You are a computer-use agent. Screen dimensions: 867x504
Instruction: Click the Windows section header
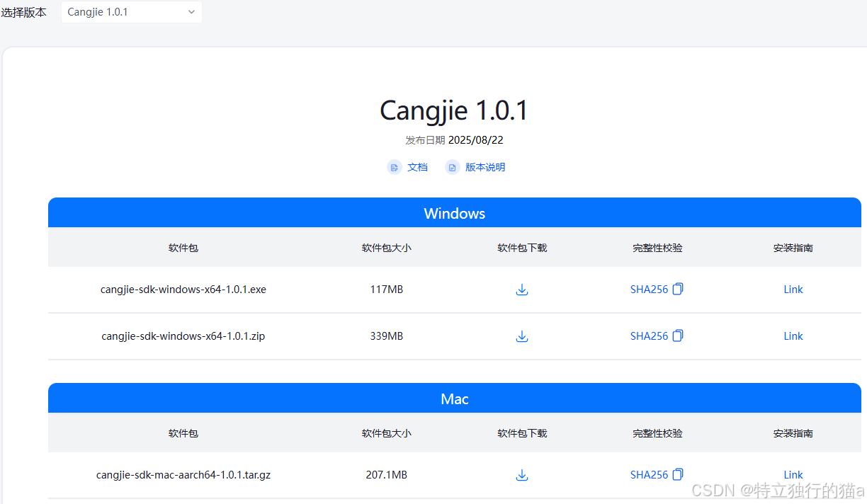pyautogui.click(x=455, y=213)
